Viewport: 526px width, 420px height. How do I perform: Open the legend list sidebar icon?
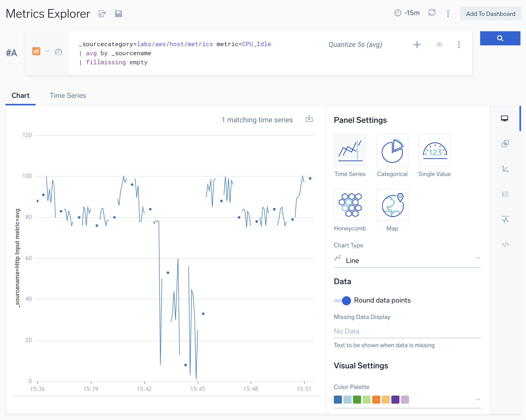tap(505, 194)
